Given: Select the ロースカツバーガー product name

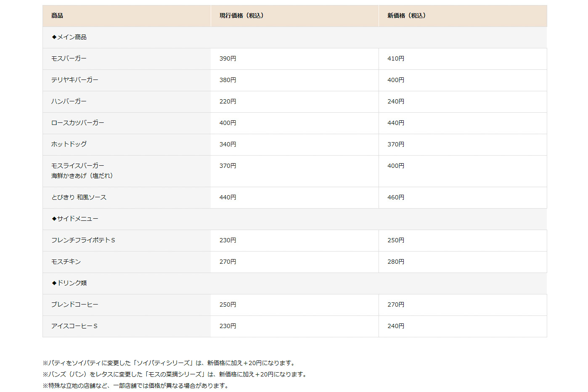Looking at the screenshot, I should tap(78, 123).
